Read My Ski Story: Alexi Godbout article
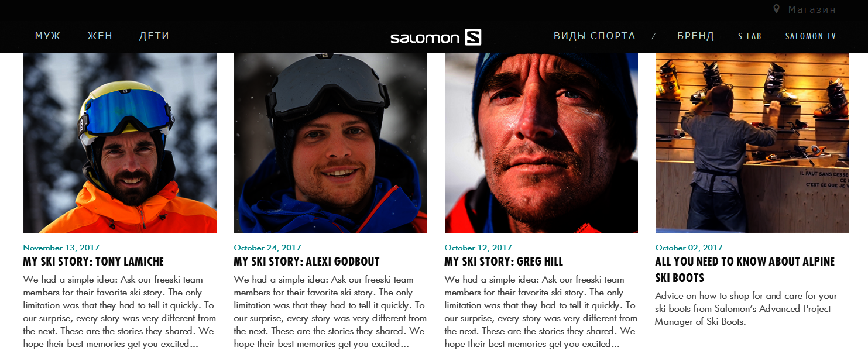Screen dimensions: 868x354 tap(307, 262)
